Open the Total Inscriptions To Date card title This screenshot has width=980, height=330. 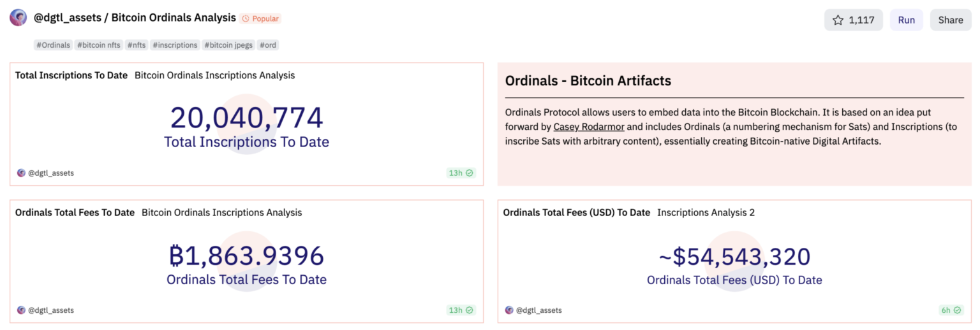71,75
